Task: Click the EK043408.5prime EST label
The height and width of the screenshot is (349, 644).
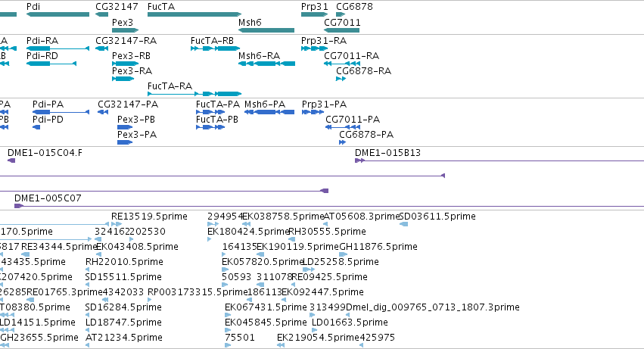Action: pos(137,247)
